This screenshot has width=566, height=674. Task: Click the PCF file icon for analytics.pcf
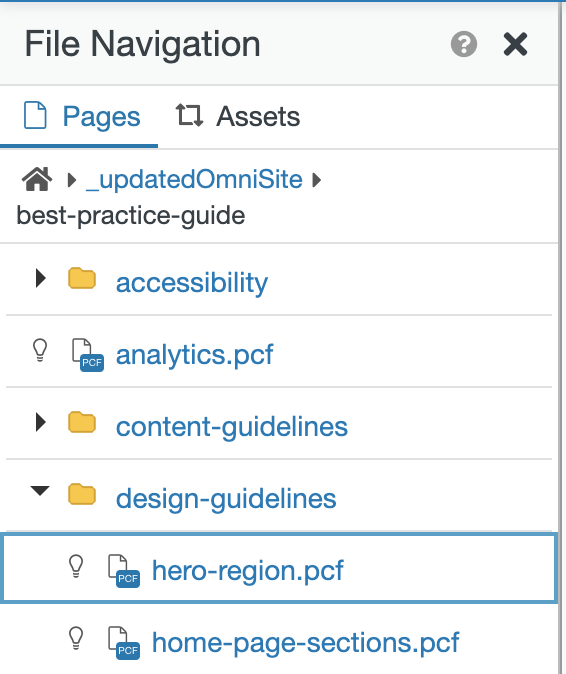88,355
